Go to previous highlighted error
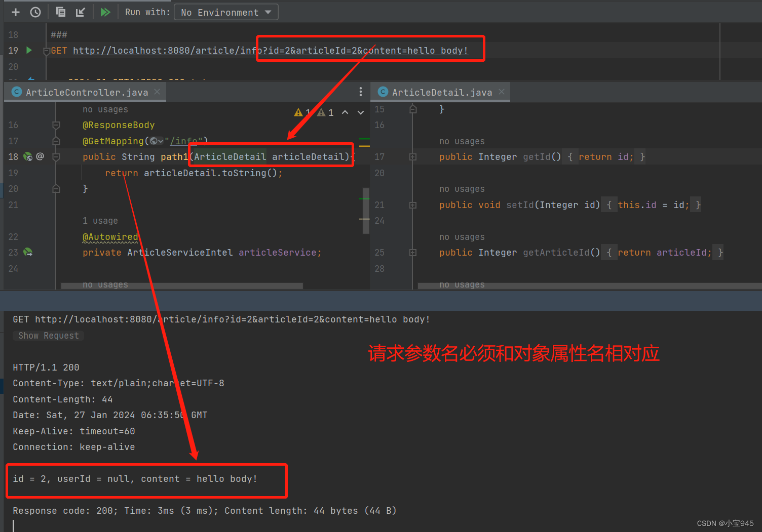Viewport: 762px width, 532px height. 345,112
